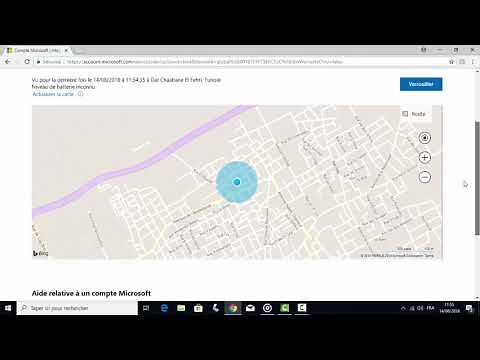
Task: Launch Microsoft Edge from taskbar
Action: point(164,308)
